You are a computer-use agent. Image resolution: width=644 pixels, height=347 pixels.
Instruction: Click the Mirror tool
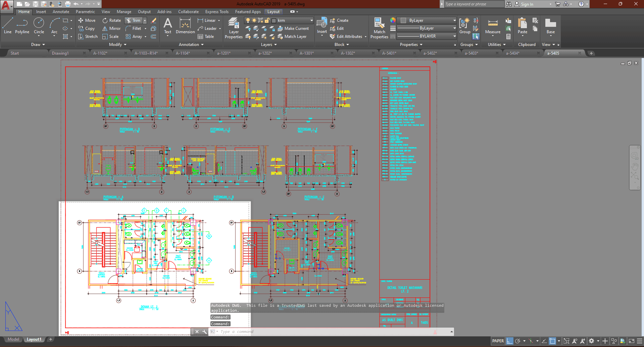[111, 28]
